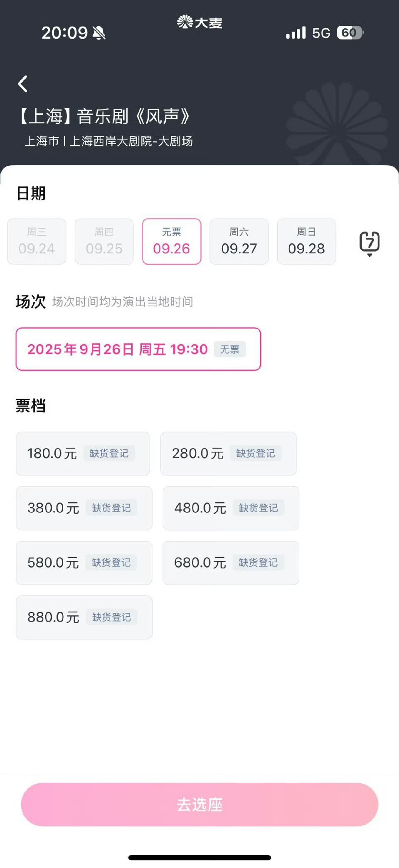Choose the Thursday 09.25 date
399x868 pixels.
click(x=104, y=242)
